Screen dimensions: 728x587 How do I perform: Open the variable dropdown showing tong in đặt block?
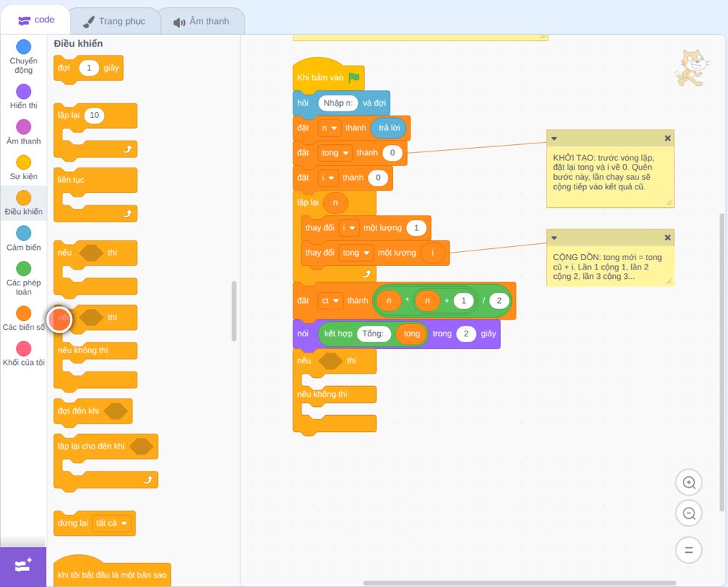pyautogui.click(x=335, y=153)
